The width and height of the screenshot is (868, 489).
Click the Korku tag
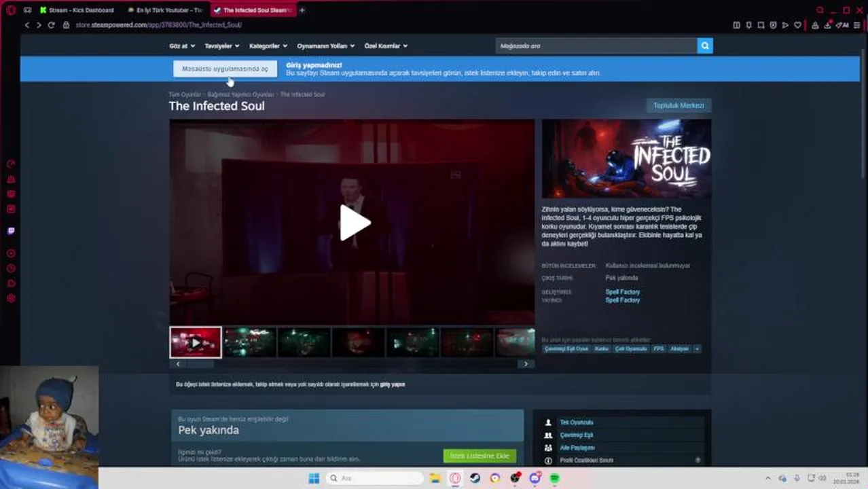coord(602,348)
